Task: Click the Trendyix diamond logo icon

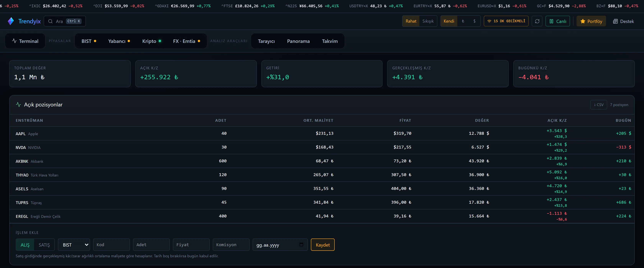Action: (x=11, y=21)
